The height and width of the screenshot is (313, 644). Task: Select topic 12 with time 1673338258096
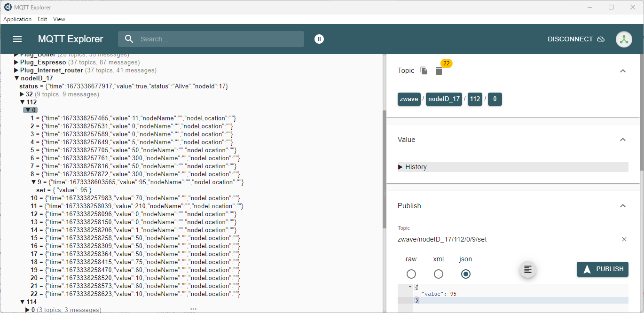[x=133, y=214]
